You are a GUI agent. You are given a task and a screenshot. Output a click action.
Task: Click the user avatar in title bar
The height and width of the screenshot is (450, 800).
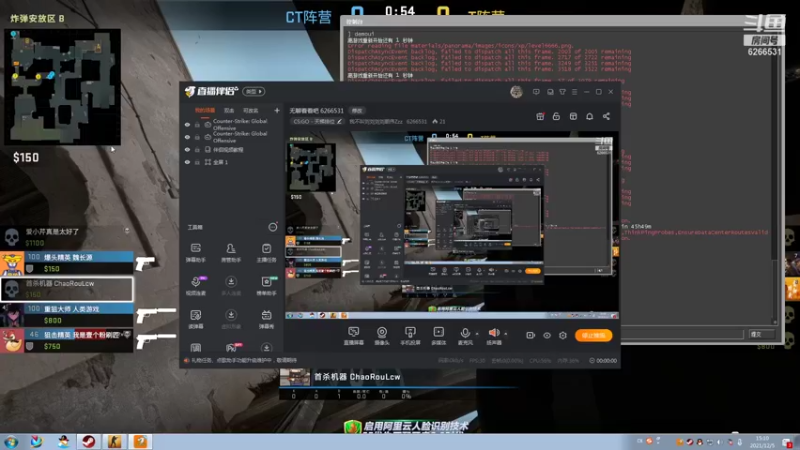pos(516,92)
